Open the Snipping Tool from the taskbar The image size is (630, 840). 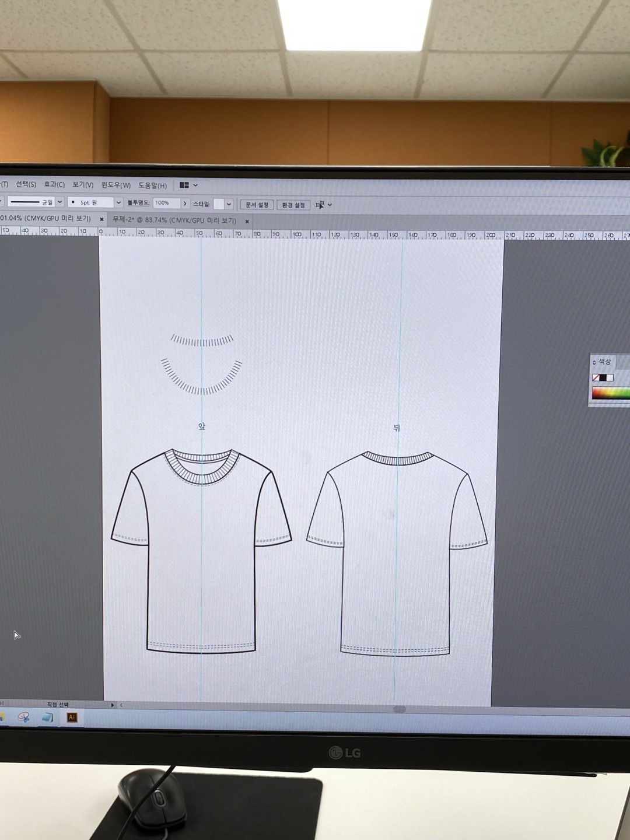coord(23,717)
